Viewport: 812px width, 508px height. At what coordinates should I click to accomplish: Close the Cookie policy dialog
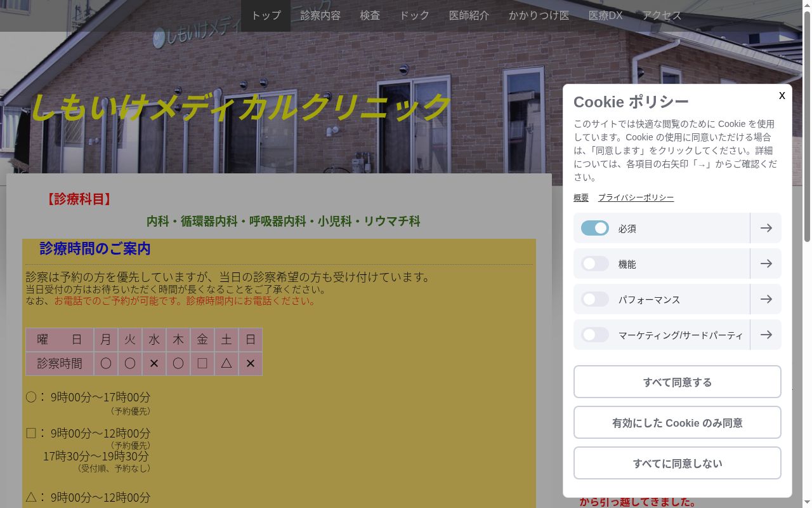(x=782, y=95)
